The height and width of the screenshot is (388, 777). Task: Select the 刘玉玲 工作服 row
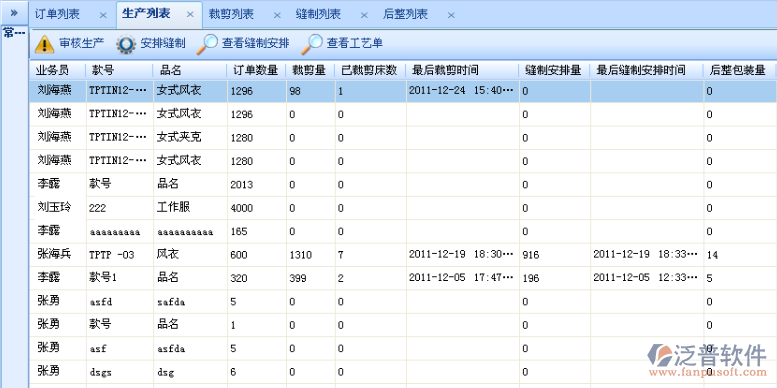pyautogui.click(x=403, y=208)
